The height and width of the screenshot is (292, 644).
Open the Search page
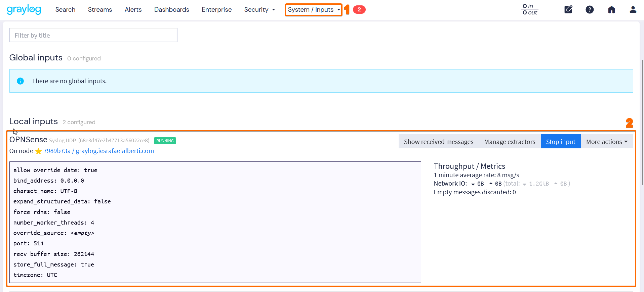tap(65, 10)
